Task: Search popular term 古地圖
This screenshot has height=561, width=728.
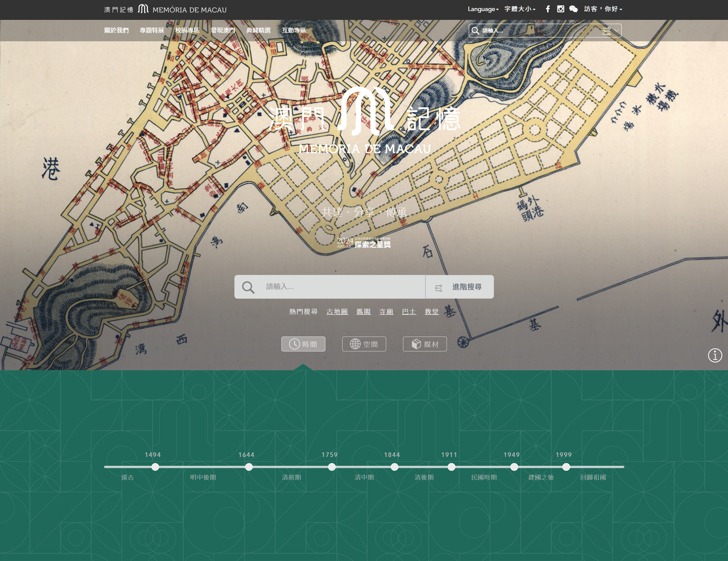Action: coord(337,312)
